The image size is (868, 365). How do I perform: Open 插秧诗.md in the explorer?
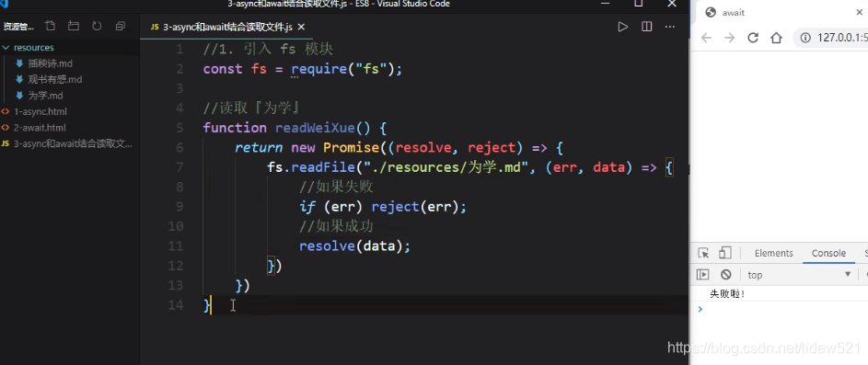pyautogui.click(x=51, y=63)
